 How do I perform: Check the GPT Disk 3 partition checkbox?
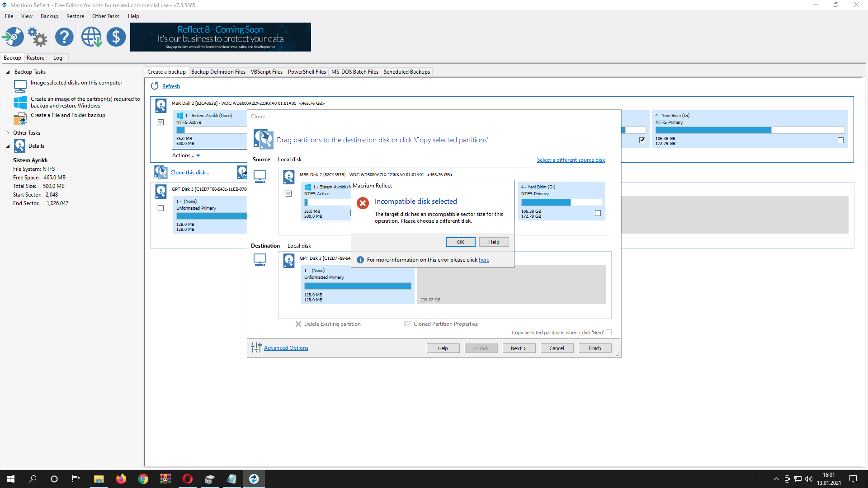click(160, 208)
